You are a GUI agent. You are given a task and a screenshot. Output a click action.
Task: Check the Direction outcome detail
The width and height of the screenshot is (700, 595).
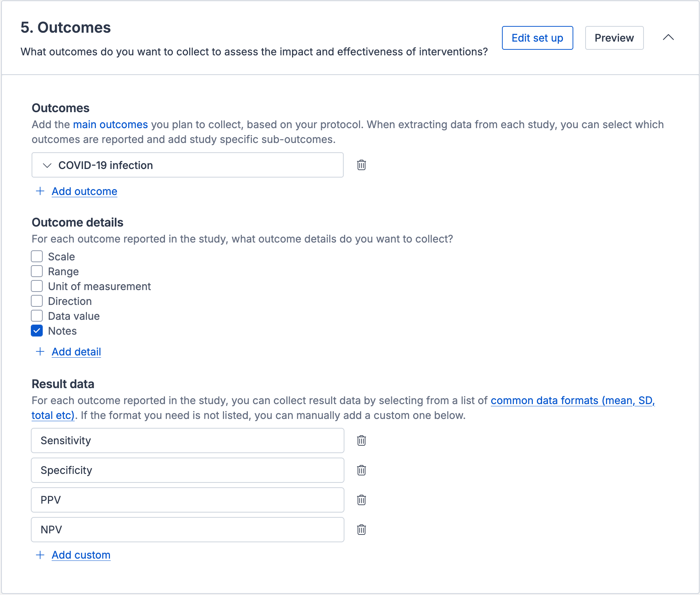pos(37,301)
